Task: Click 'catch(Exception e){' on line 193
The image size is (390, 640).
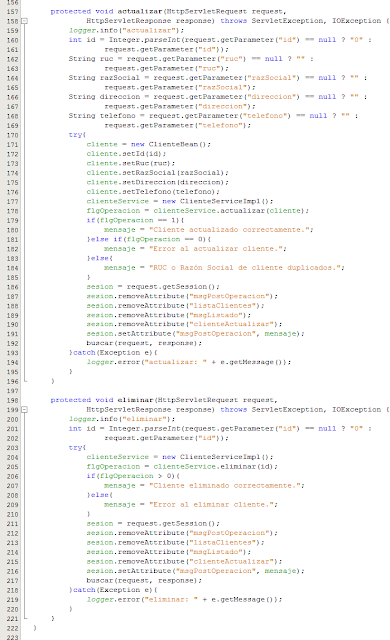Action: [x=115, y=353]
